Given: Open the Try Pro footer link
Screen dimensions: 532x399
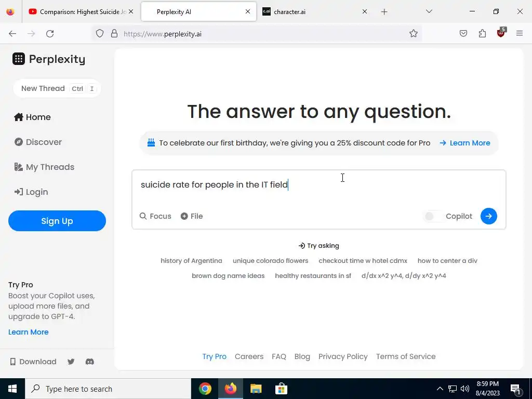Looking at the screenshot, I should tap(215, 356).
